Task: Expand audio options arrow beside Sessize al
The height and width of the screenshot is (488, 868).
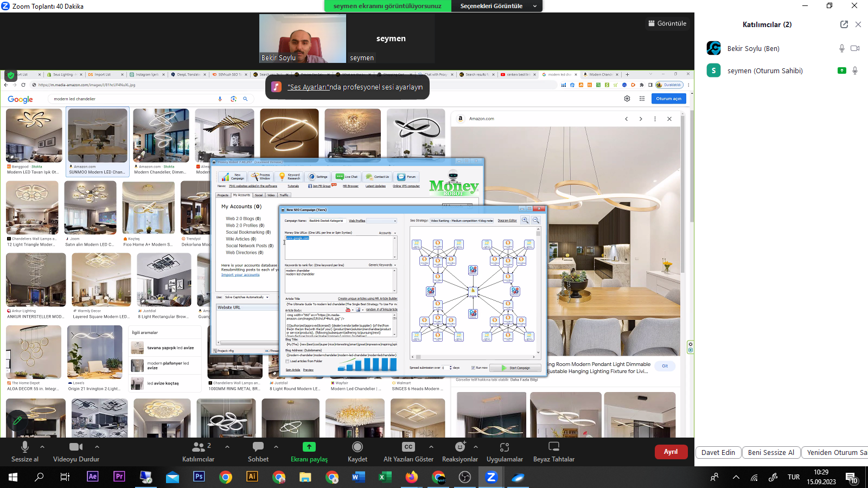Action: [x=42, y=447]
